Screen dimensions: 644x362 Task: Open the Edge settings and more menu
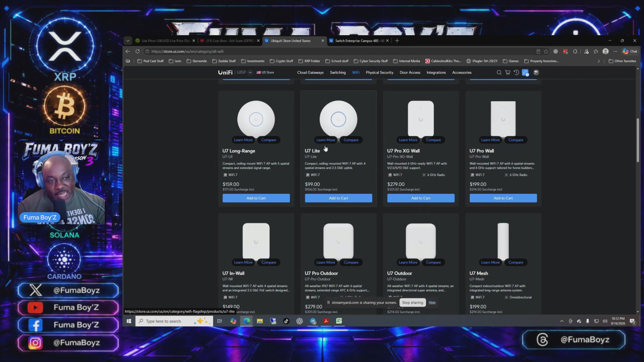pyautogui.click(x=615, y=51)
